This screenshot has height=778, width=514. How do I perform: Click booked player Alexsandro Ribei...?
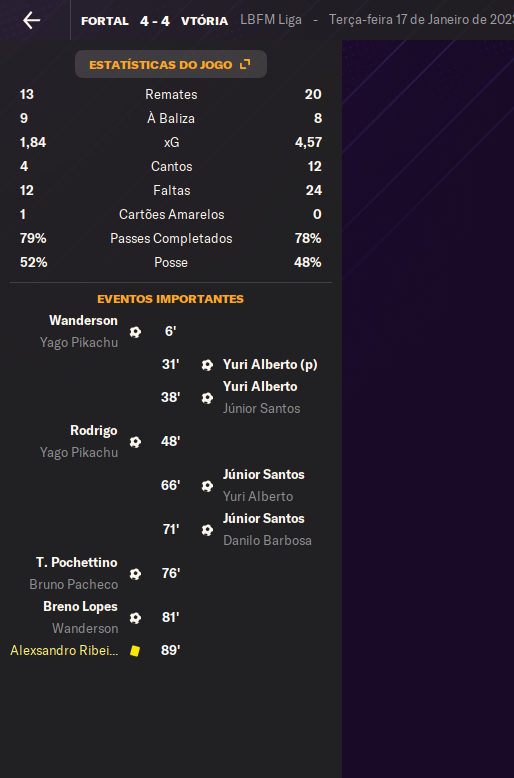tap(64, 650)
